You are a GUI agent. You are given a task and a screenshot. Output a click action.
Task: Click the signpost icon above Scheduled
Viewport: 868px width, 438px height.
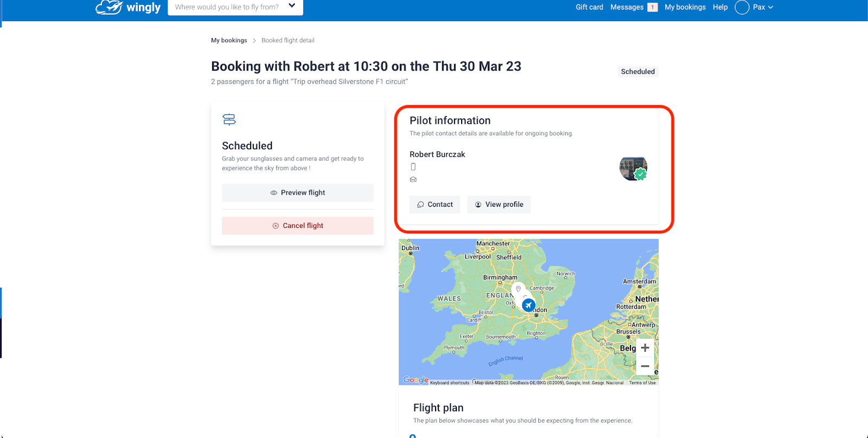pos(229,119)
